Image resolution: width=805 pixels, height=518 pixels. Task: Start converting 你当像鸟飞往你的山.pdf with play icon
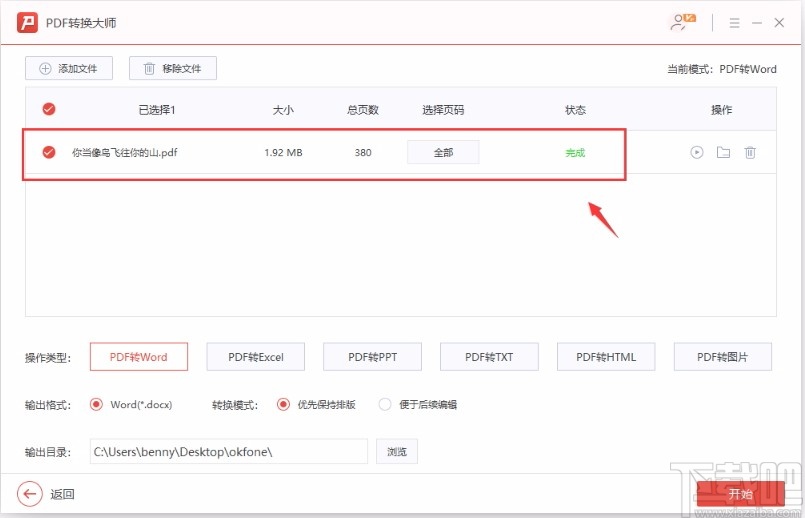pyautogui.click(x=697, y=152)
